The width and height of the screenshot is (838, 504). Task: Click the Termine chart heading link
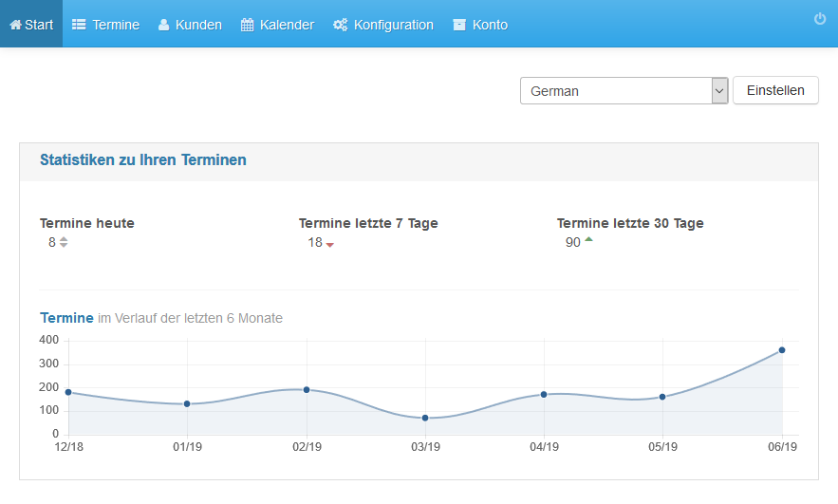click(66, 318)
